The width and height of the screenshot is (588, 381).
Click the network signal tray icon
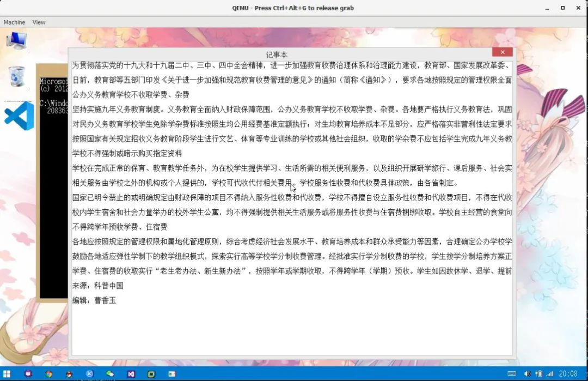click(x=550, y=374)
